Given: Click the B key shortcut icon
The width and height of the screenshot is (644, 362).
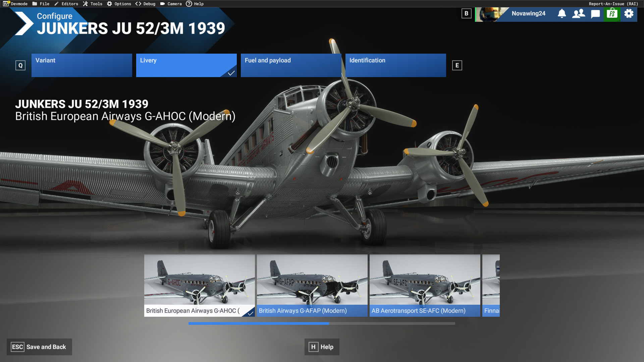Looking at the screenshot, I should [x=466, y=14].
